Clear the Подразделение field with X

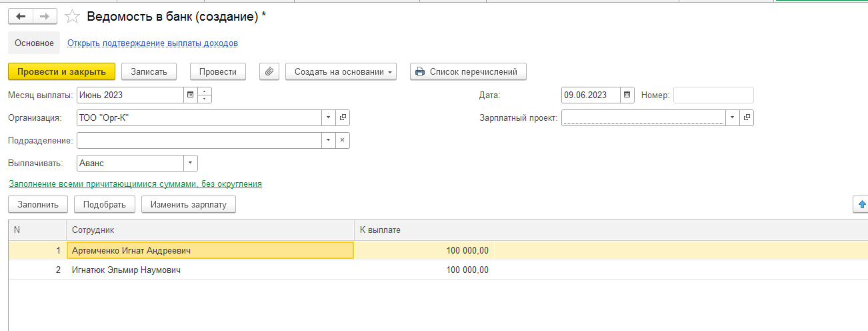click(342, 141)
